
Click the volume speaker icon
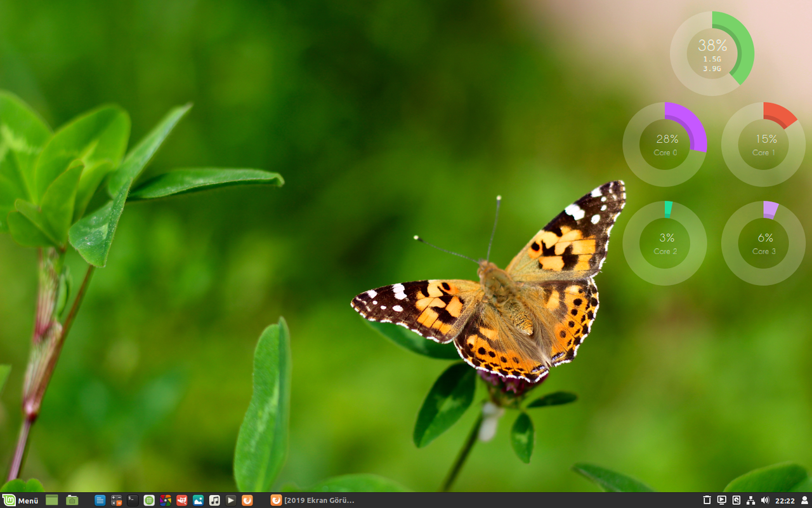pos(765,500)
